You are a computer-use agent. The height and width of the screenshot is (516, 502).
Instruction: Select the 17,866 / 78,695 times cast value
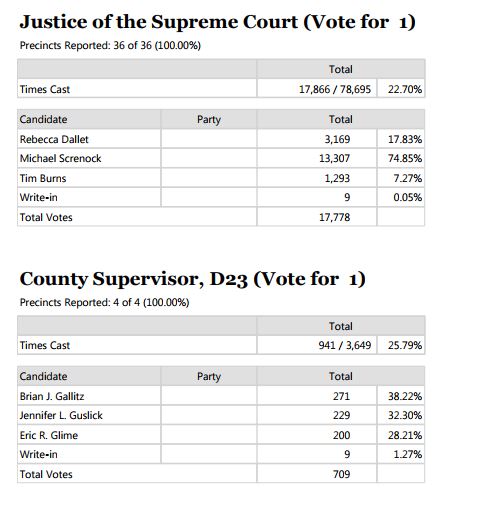click(x=335, y=89)
